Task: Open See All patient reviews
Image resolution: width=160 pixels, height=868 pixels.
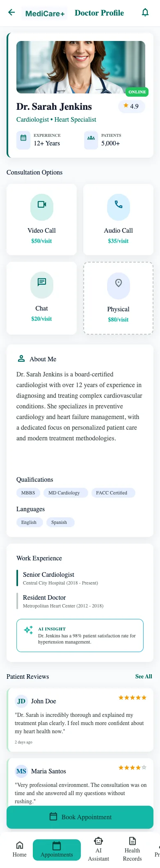Action: (x=144, y=676)
